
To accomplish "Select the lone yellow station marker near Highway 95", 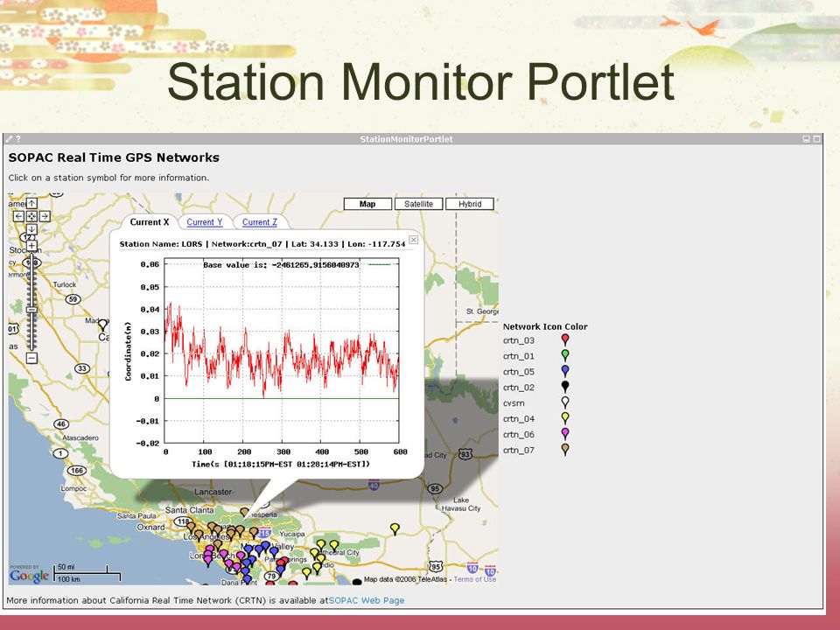I will [395, 528].
